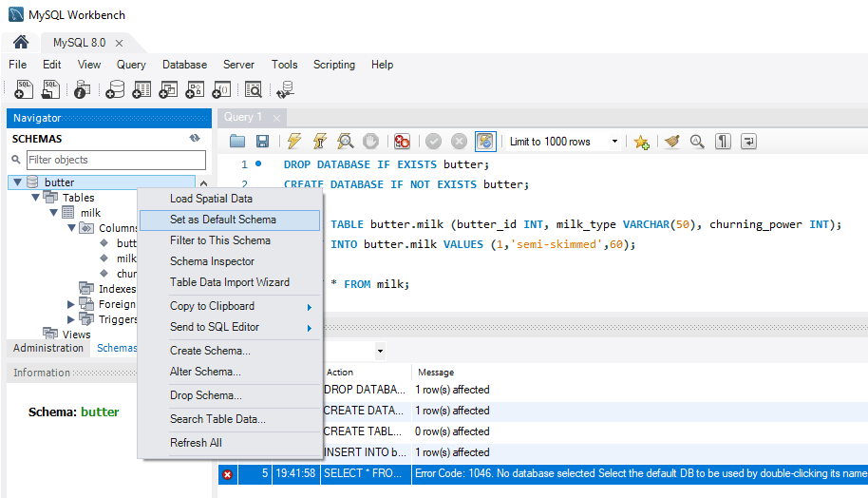Open the Scripting menu

point(333,65)
